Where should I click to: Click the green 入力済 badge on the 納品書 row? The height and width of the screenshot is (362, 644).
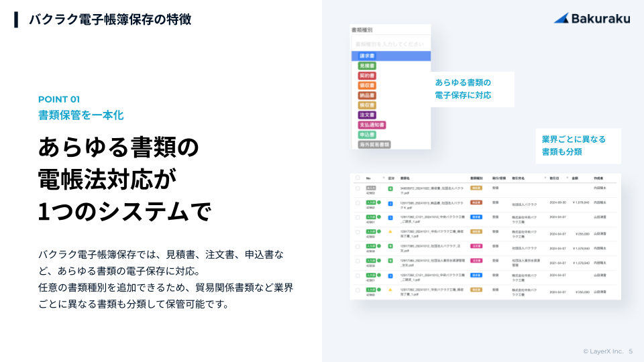click(x=371, y=202)
